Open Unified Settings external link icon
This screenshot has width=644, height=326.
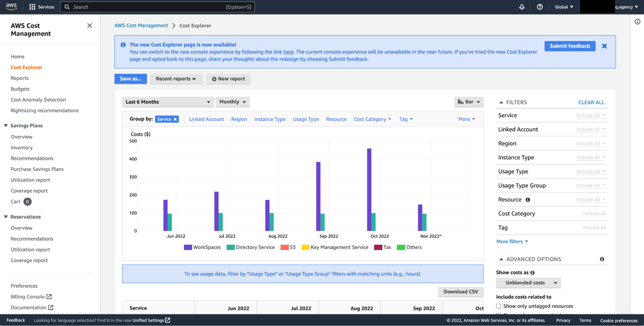168,320
